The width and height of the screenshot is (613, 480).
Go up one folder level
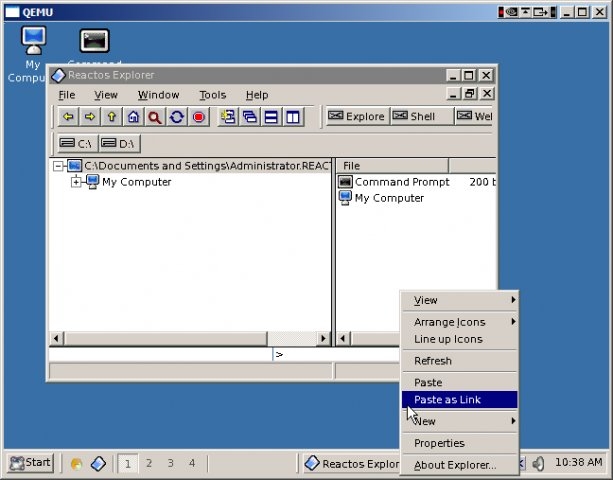(112, 116)
